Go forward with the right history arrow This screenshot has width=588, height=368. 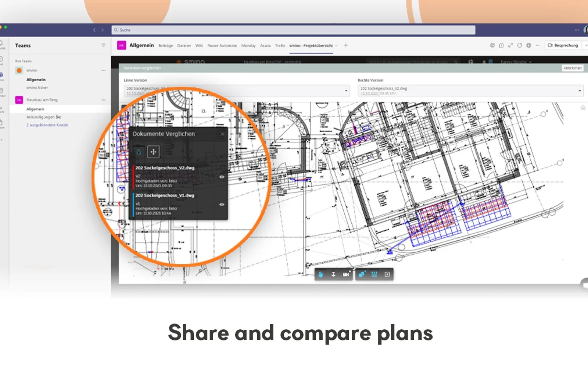pos(103,30)
